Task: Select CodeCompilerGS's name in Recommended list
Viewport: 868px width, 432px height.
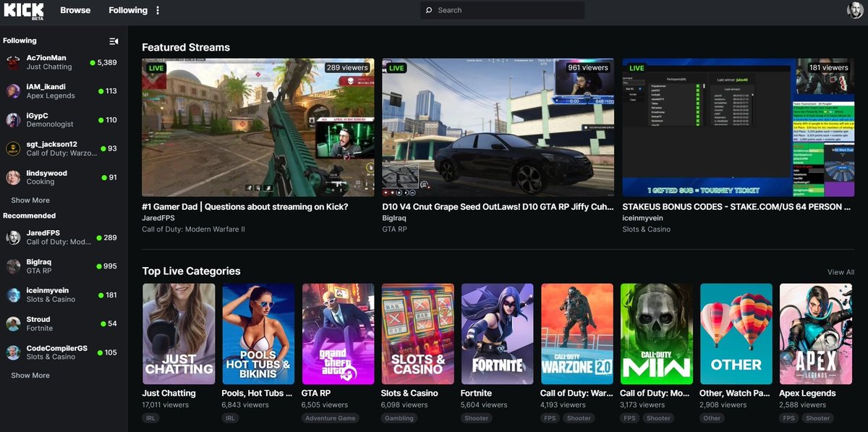Action: pyautogui.click(x=57, y=348)
